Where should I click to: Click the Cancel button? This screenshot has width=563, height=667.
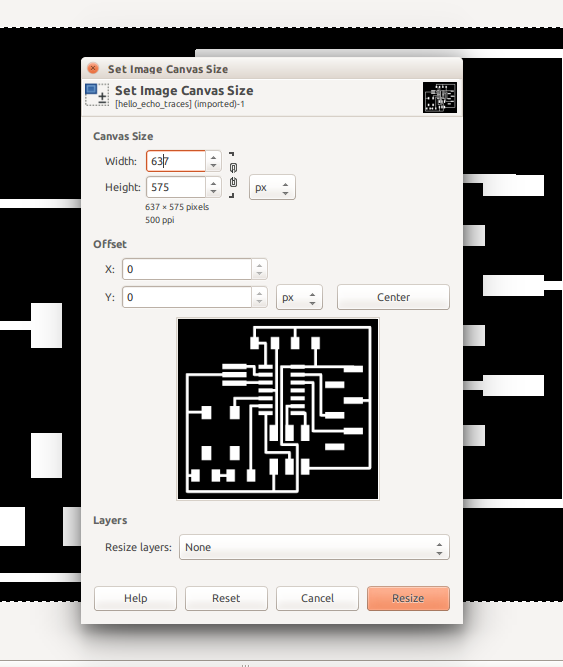point(317,599)
